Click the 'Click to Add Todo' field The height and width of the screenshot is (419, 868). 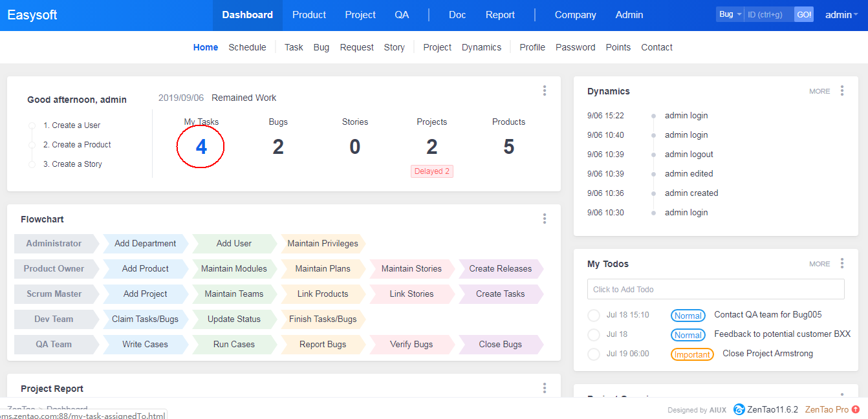click(715, 289)
